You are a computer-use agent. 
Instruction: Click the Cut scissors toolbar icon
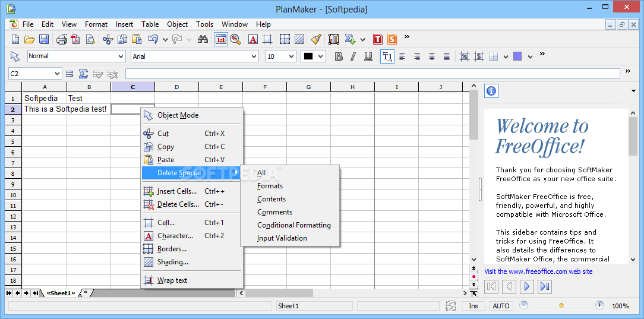(x=108, y=39)
